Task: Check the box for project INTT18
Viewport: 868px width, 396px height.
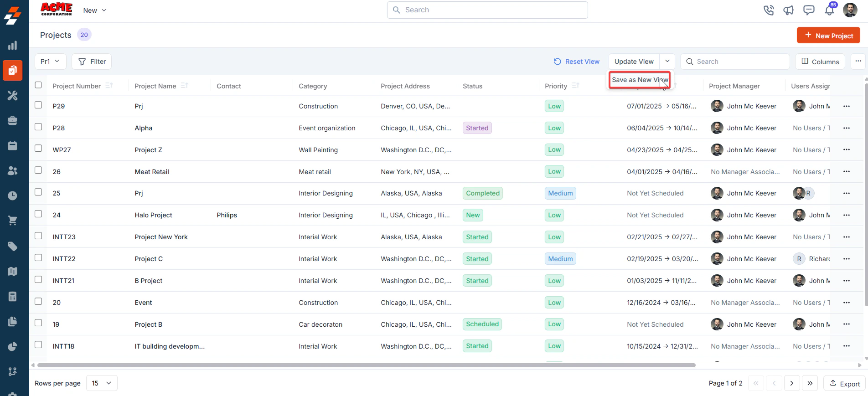Action: point(38,345)
